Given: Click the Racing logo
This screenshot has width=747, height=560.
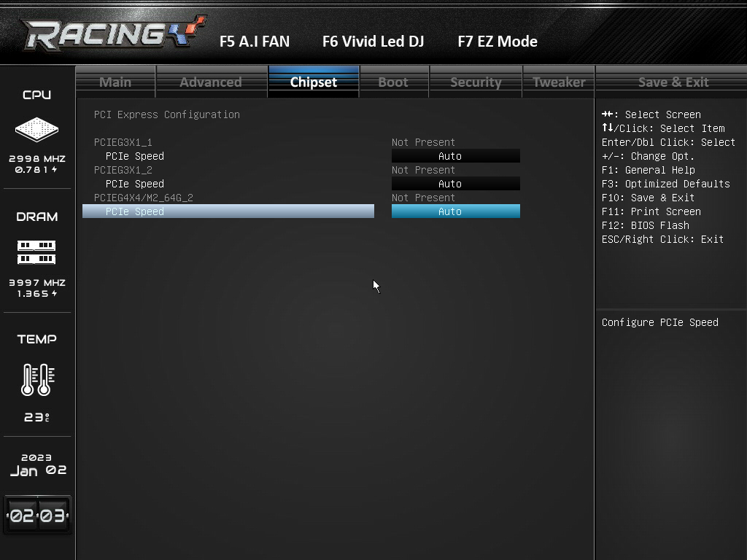Looking at the screenshot, I should coord(115,34).
